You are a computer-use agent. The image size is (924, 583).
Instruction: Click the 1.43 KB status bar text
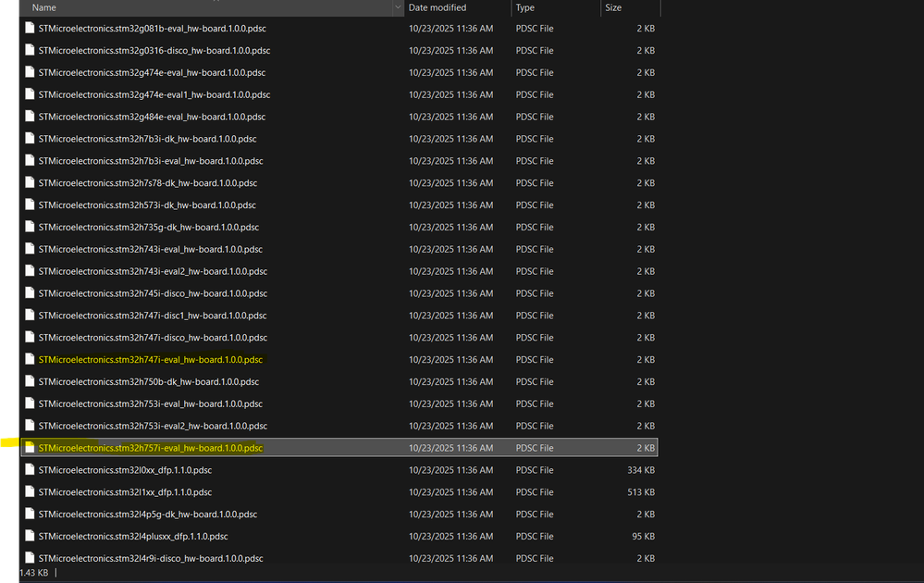click(x=34, y=573)
